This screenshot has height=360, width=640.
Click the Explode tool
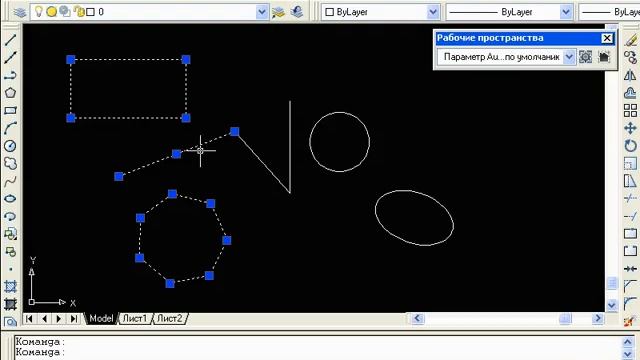pos(630,321)
